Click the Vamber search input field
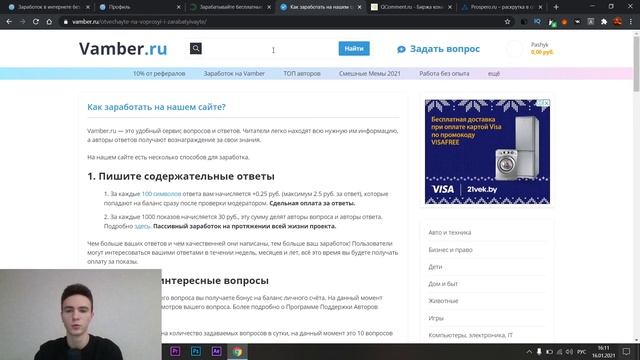This screenshot has height=360, width=640. click(269, 49)
